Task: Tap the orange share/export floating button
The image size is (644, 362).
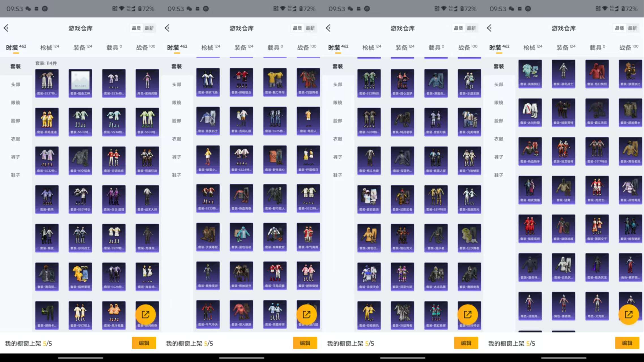Action: click(146, 314)
